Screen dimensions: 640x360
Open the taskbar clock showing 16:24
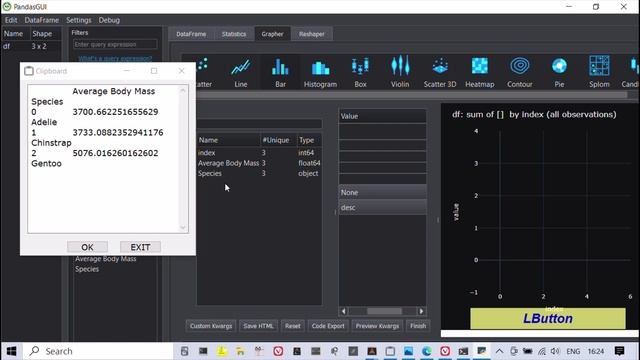coord(596,351)
